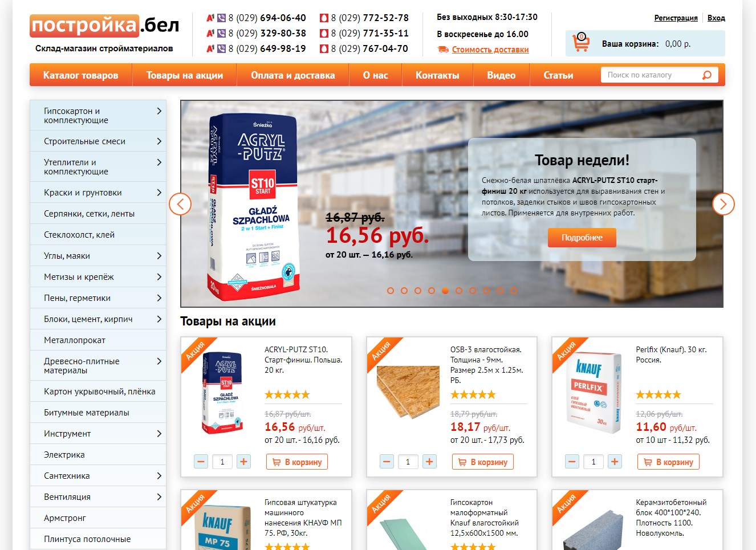
Task: Click the Подробнее button on banner
Action: click(x=582, y=238)
